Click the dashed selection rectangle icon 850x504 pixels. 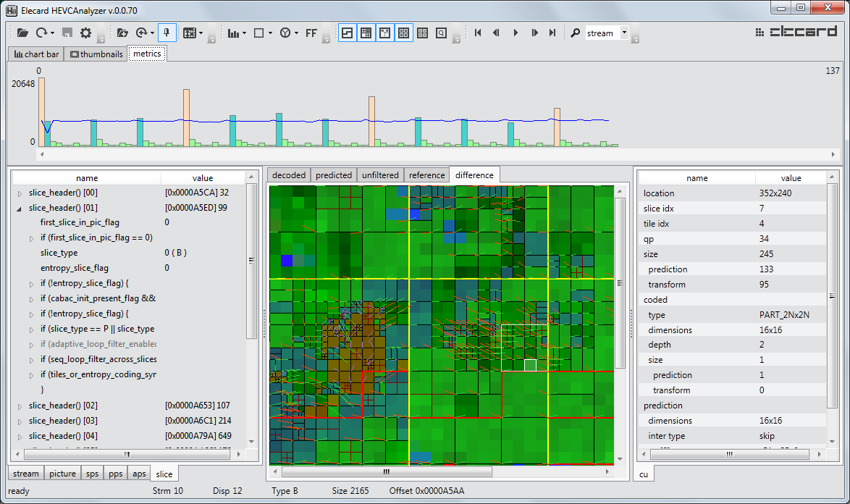(259, 33)
